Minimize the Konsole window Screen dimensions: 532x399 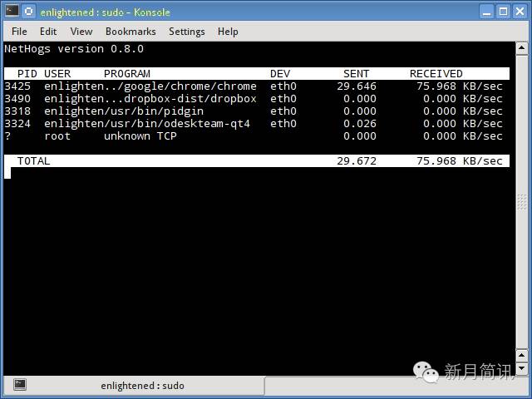pyautogui.click(x=487, y=12)
